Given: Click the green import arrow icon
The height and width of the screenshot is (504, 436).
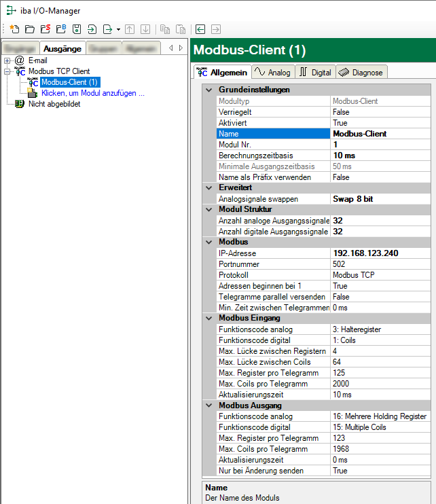Looking at the screenshot, I should tap(92, 29).
